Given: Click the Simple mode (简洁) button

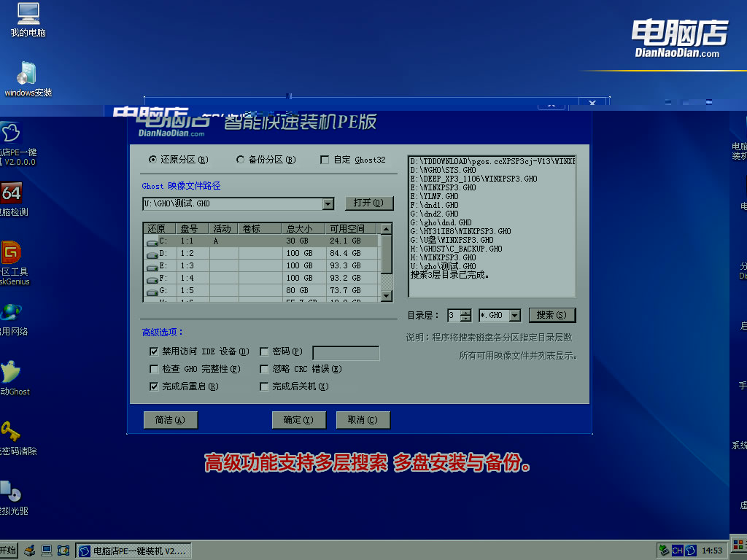Looking at the screenshot, I should [x=170, y=420].
